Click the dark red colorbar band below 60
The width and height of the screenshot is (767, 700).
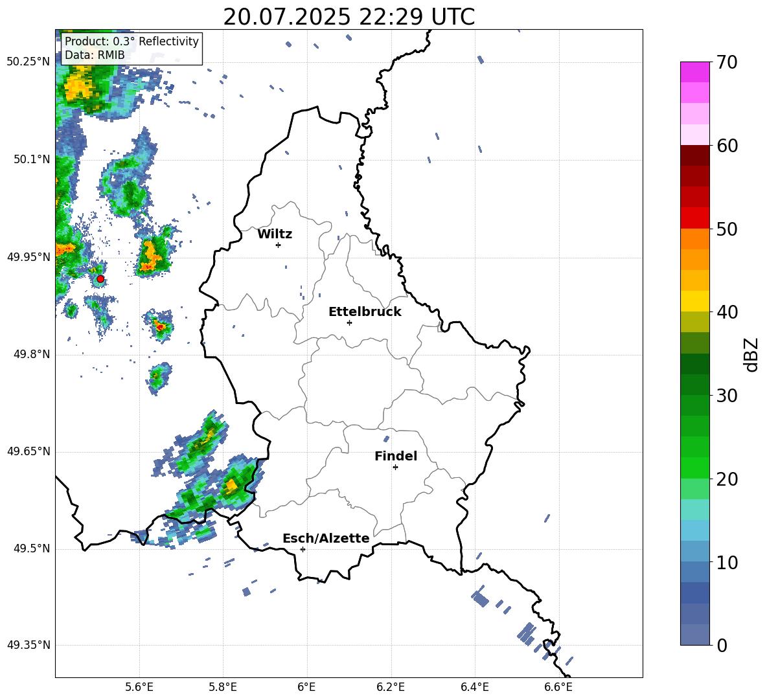pos(694,155)
